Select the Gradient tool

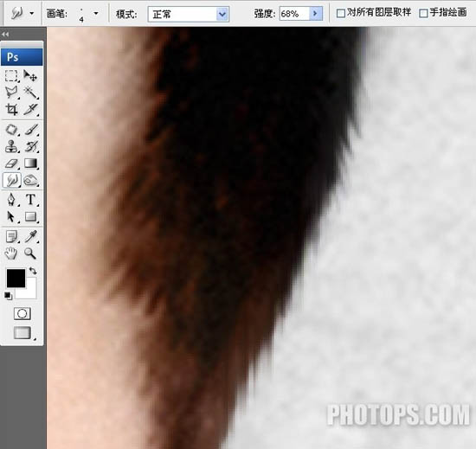tap(30, 164)
